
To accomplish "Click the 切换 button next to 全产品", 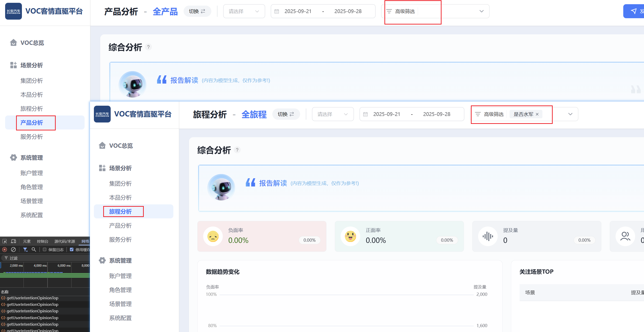I will (x=197, y=11).
